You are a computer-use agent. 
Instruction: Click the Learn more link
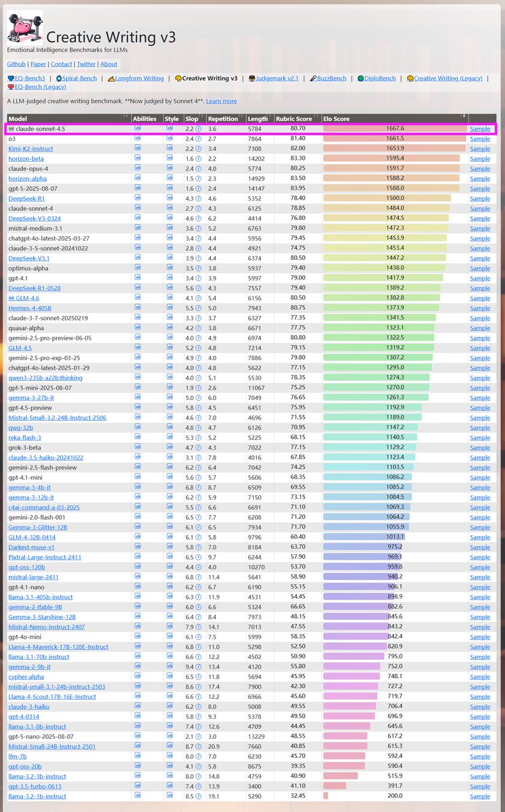(x=221, y=101)
